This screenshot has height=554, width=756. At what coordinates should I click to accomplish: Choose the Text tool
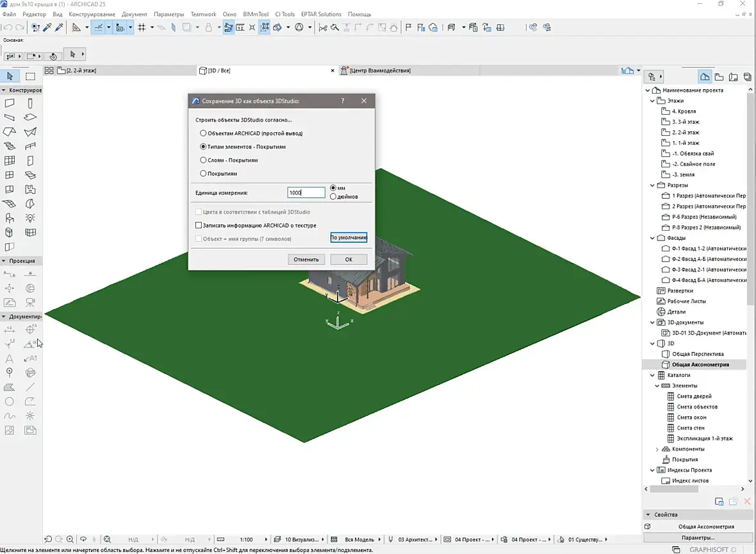(x=10, y=358)
